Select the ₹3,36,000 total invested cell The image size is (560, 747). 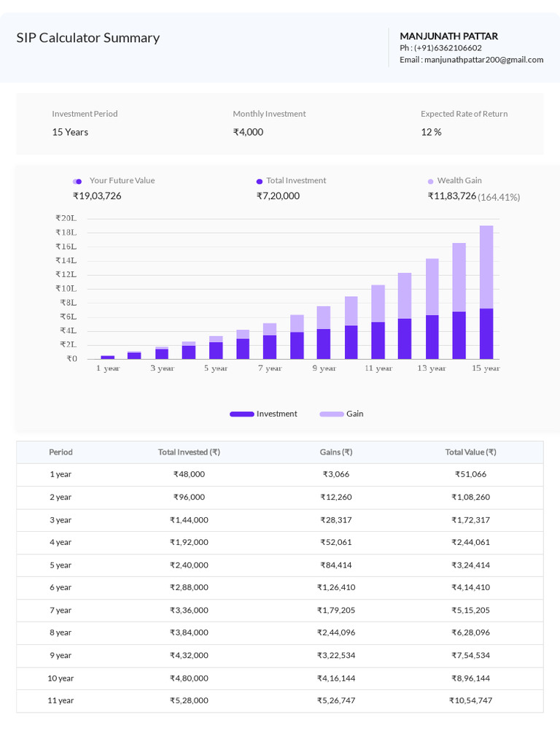pyautogui.click(x=189, y=611)
